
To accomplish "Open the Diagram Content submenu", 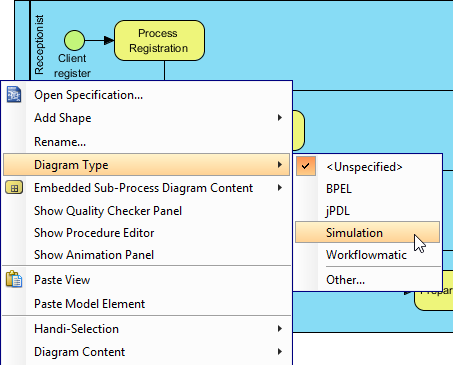I will click(x=147, y=352).
